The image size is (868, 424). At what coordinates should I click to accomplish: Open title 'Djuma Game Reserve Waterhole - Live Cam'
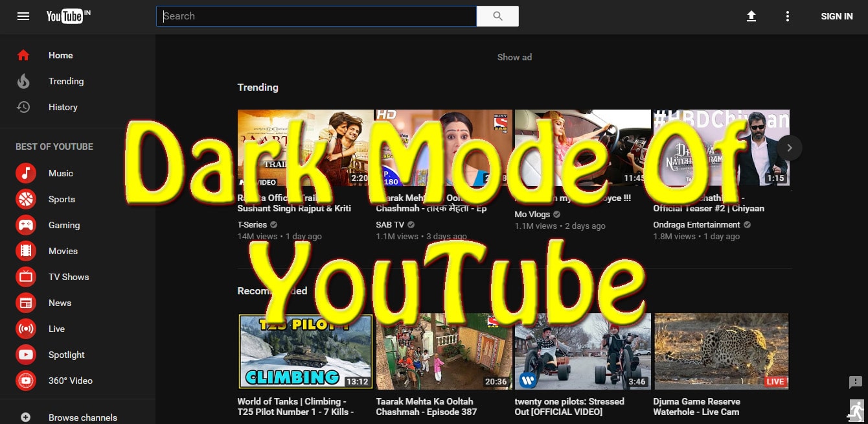[696, 406]
